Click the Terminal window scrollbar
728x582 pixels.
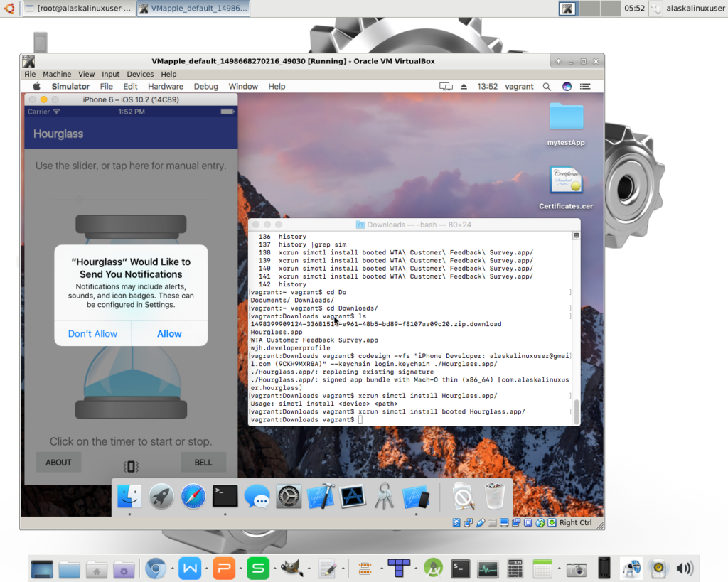pyautogui.click(x=577, y=411)
